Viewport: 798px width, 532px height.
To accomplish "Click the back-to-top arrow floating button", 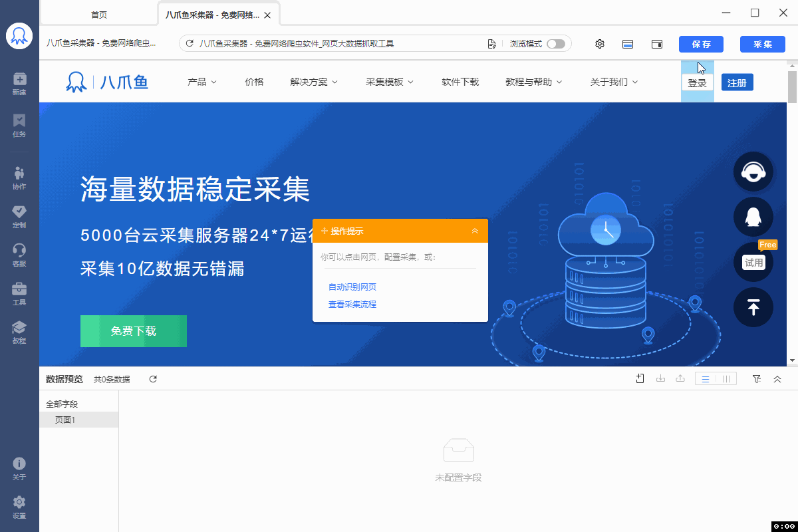I will [753, 307].
